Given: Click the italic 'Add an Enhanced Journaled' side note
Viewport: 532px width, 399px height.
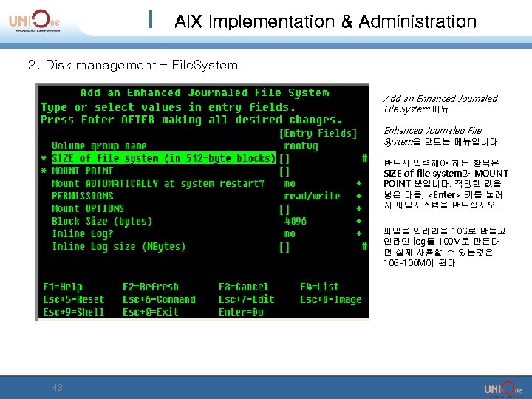Looking at the screenshot, I should coord(440,99).
